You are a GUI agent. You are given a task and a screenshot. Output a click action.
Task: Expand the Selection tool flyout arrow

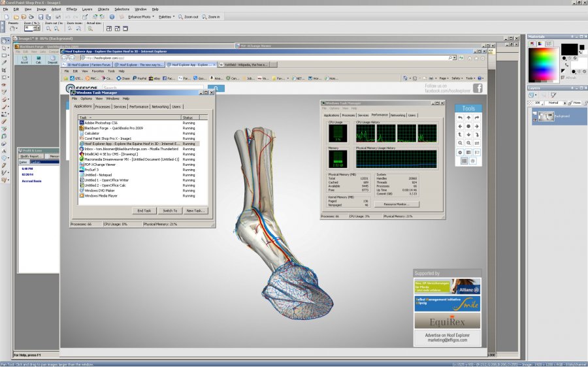tap(8, 56)
